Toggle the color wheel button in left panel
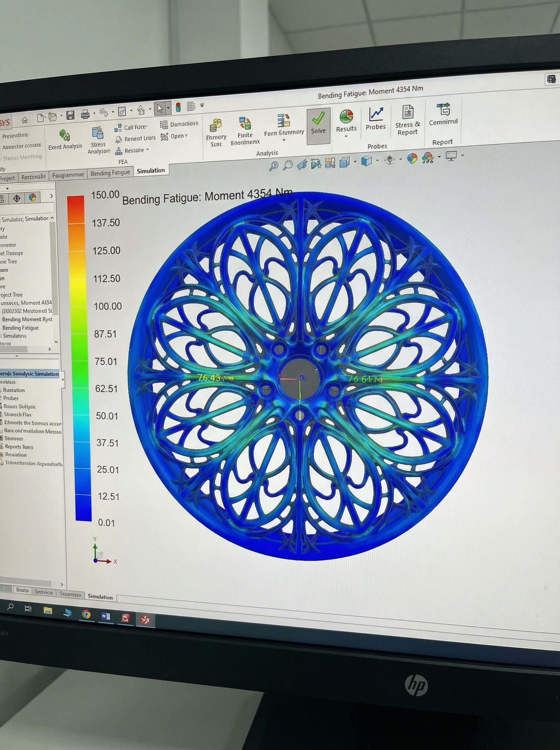Viewport: 560px width, 750px height. [x=32, y=197]
